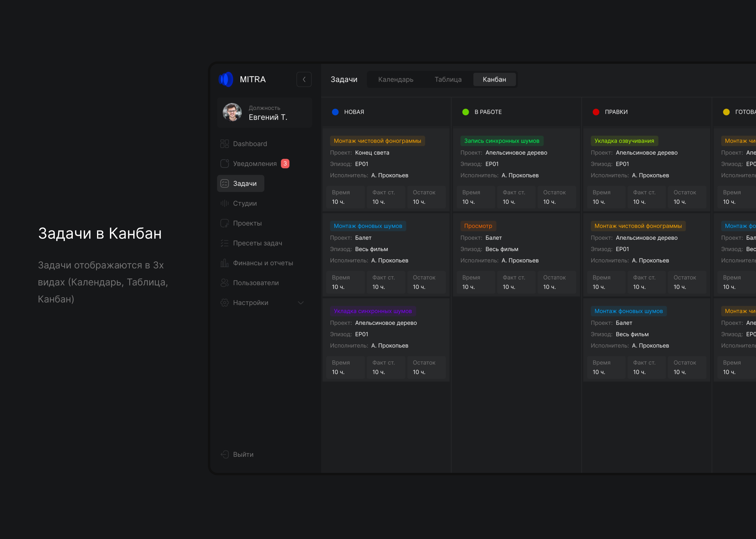Expand the Настройки submenu chevron
The width and height of the screenshot is (756, 539).
(301, 303)
